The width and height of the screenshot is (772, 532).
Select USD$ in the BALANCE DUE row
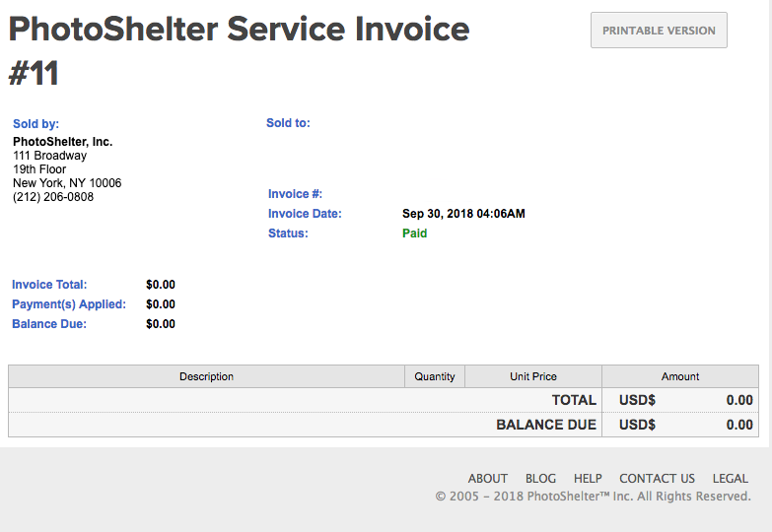[637, 425]
